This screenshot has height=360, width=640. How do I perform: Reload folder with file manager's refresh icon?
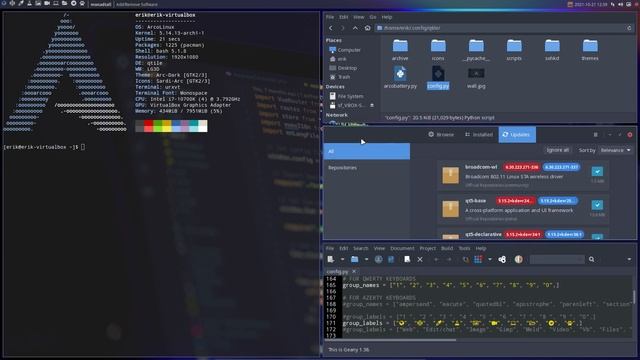629,28
